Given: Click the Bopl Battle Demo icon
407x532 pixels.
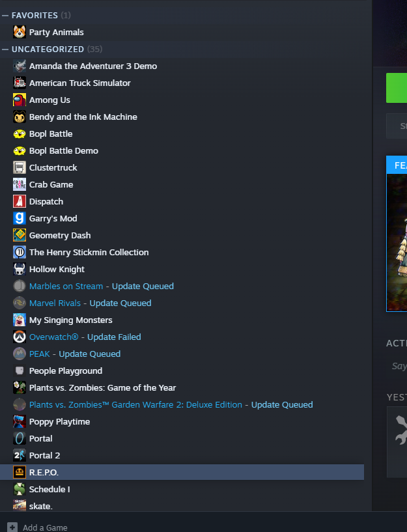Looking at the screenshot, I should [20, 151].
